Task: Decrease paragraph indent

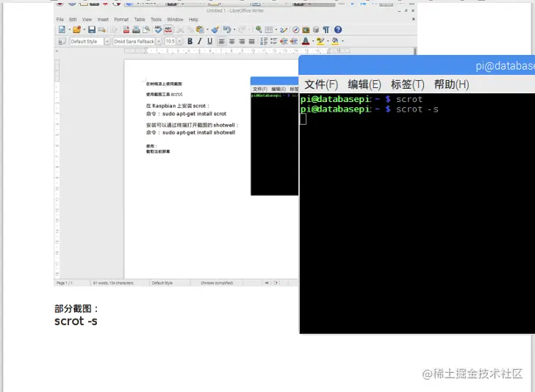Action: click(x=284, y=41)
